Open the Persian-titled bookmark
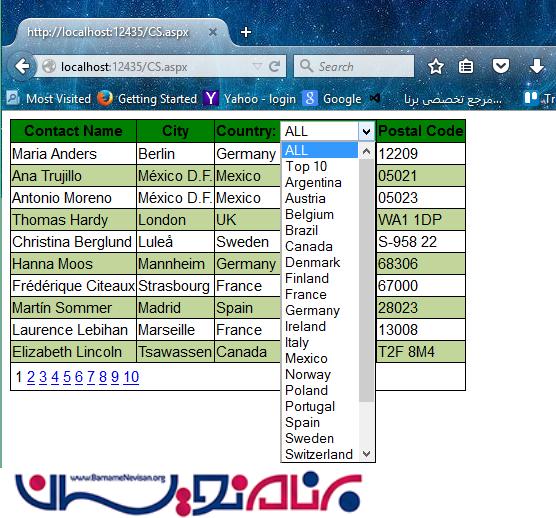Screen dimensions: 556x518 (453, 99)
